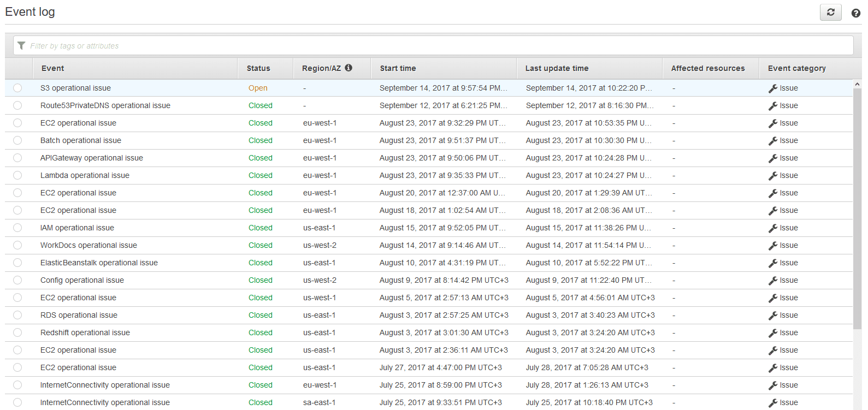The height and width of the screenshot is (410, 868).
Task: Select the S3 operational issue radio button
Action: click(17, 88)
